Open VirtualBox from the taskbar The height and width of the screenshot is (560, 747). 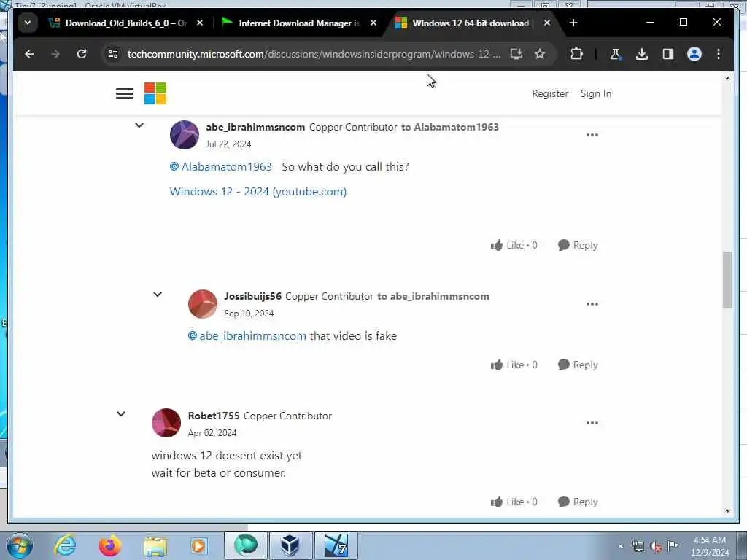click(x=290, y=545)
